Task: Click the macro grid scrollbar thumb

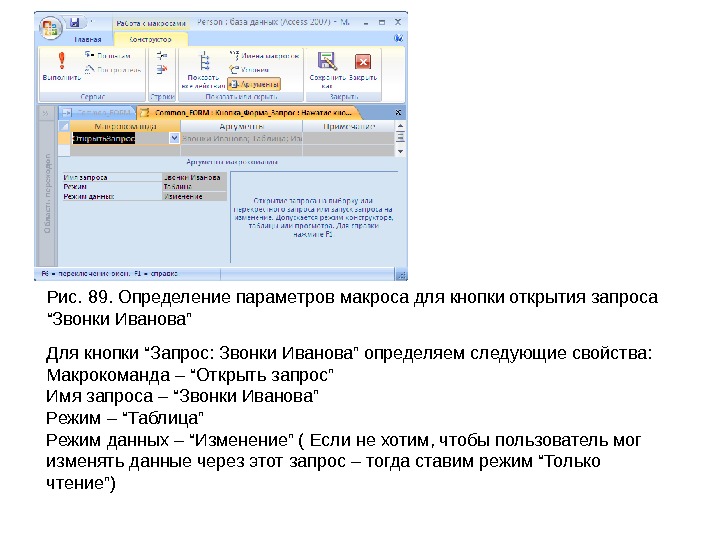Action: (400, 136)
